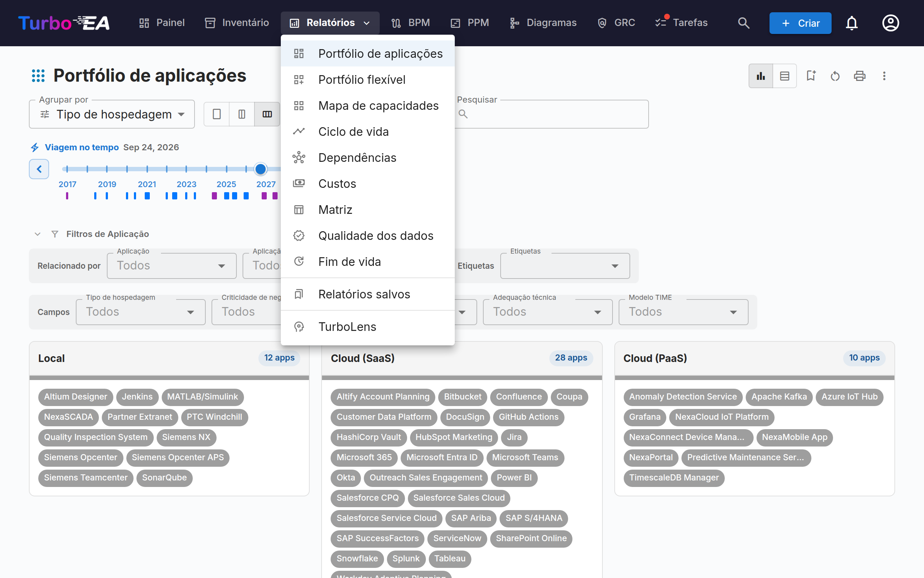Image resolution: width=924 pixels, height=578 pixels.
Task: Click the Criar button
Action: (800, 23)
